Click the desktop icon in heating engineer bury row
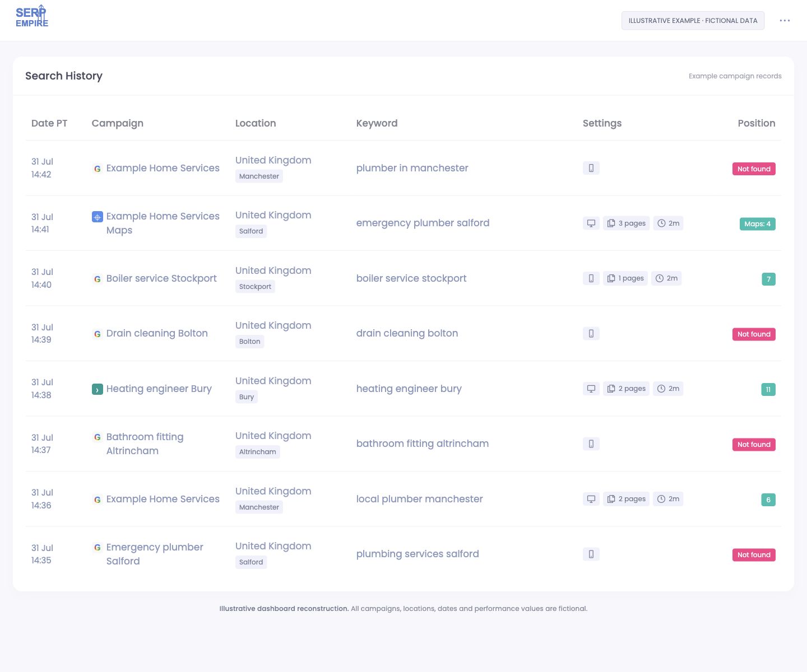 point(591,389)
